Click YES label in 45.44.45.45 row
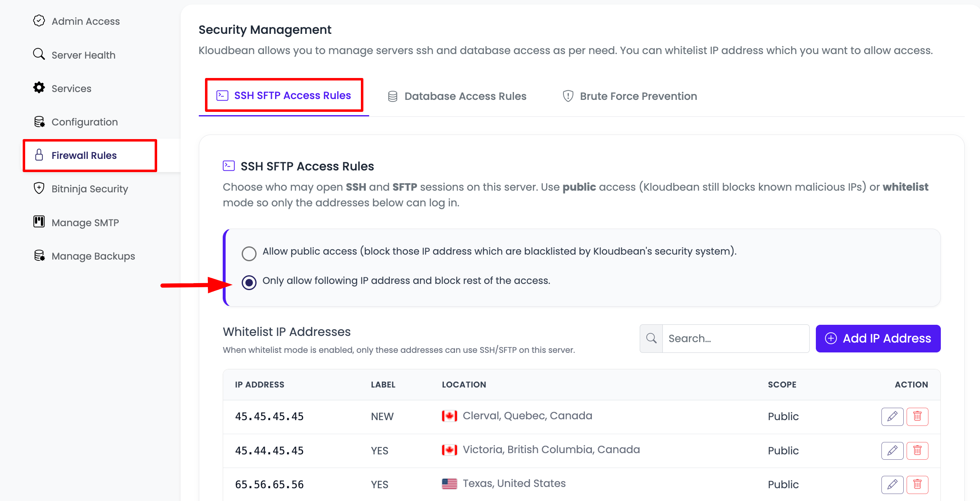Image resolution: width=980 pixels, height=501 pixels. 379,451
